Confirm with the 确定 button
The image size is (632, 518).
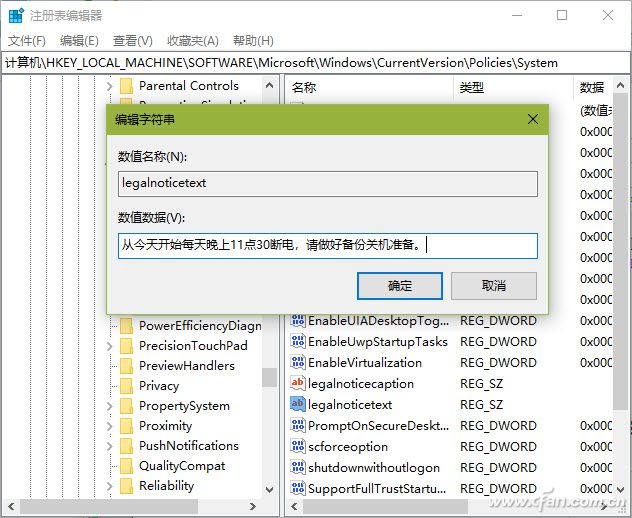[400, 286]
